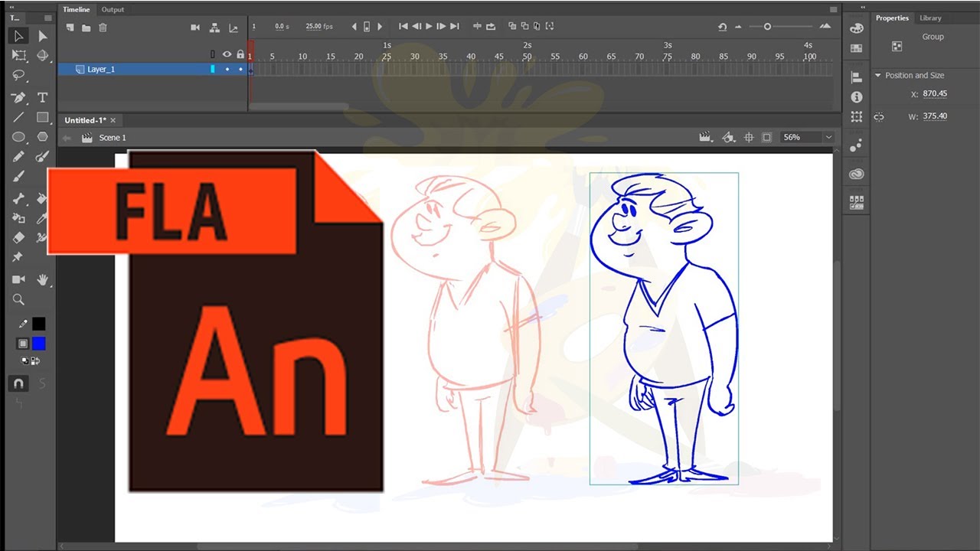Open the Edit Scene clapper dropdown
Screen dimensions: 980x551
[x=706, y=138]
